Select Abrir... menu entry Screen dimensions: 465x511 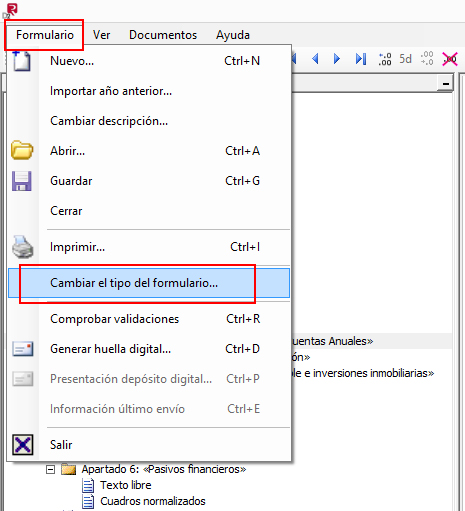[x=149, y=151]
